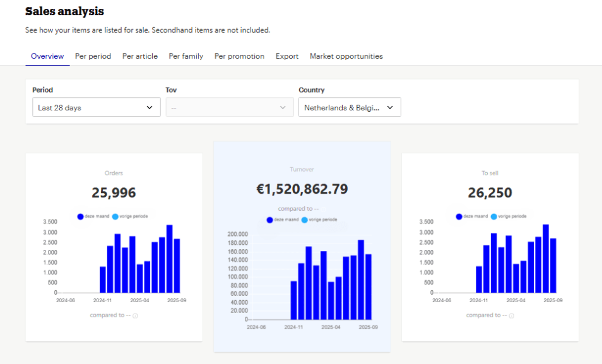
Task: Switch to the Per family tab
Action: click(x=186, y=56)
